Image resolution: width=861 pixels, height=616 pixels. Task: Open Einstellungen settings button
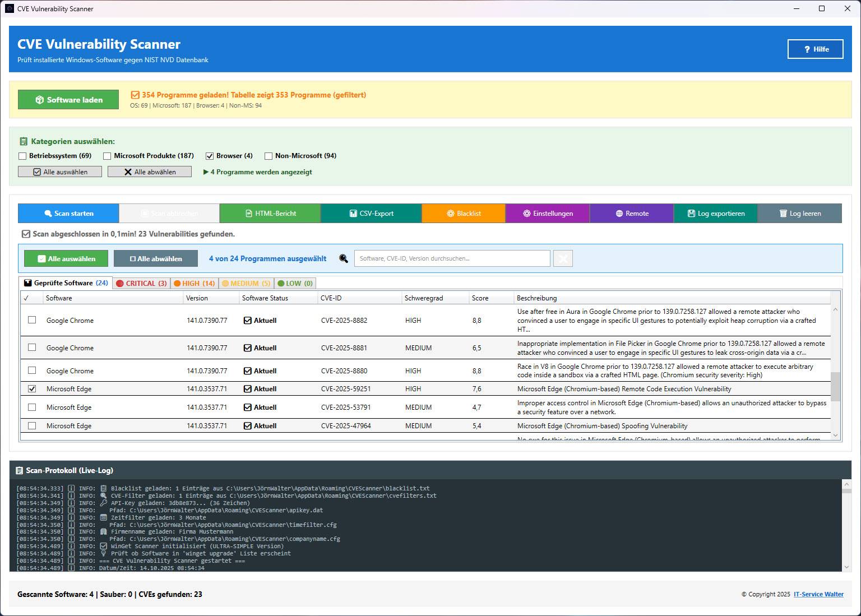pyautogui.click(x=547, y=214)
